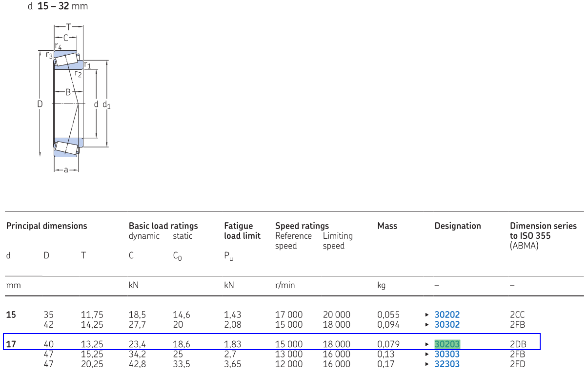
Task: Select the Fatigue load limit header
Action: click(x=242, y=230)
